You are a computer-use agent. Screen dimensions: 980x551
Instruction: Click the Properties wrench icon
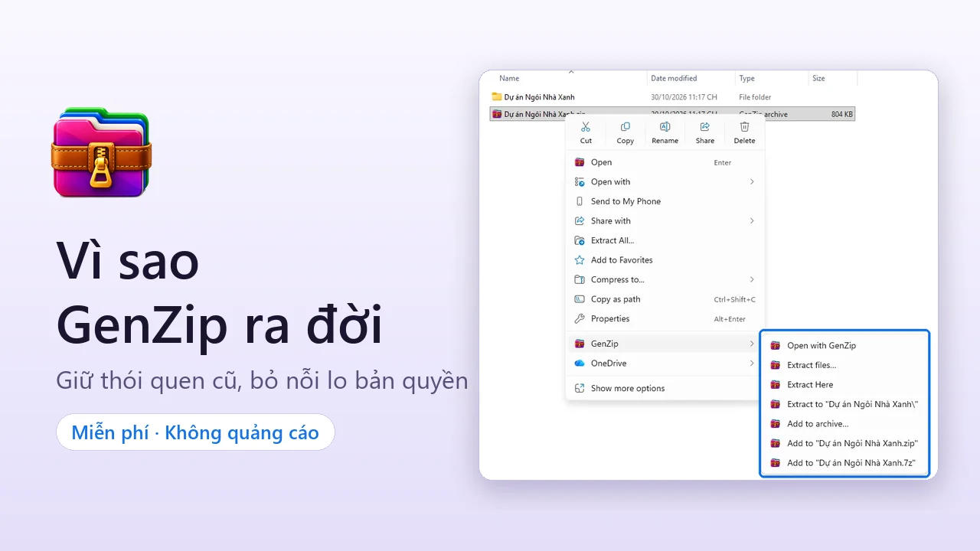(x=580, y=318)
